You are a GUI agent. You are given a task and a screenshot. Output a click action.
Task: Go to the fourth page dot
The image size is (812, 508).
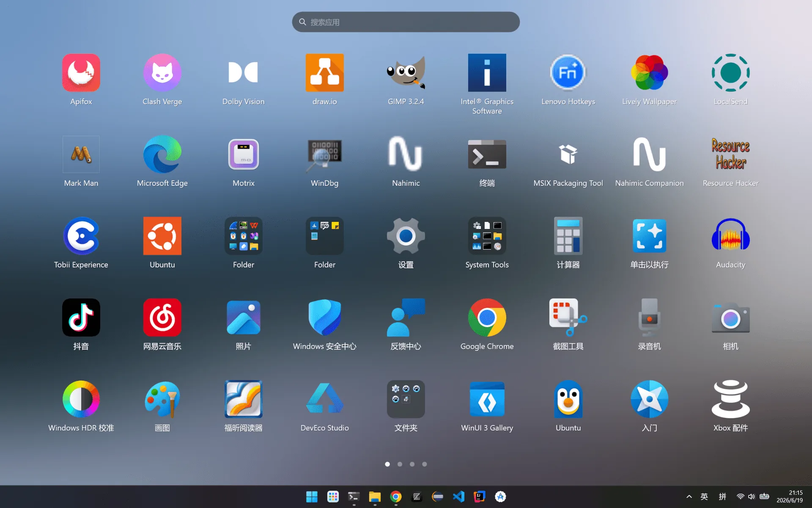[424, 464]
